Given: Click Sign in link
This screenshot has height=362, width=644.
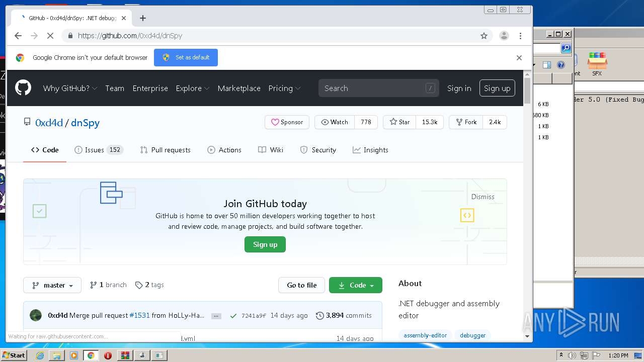Looking at the screenshot, I should 459,88.
